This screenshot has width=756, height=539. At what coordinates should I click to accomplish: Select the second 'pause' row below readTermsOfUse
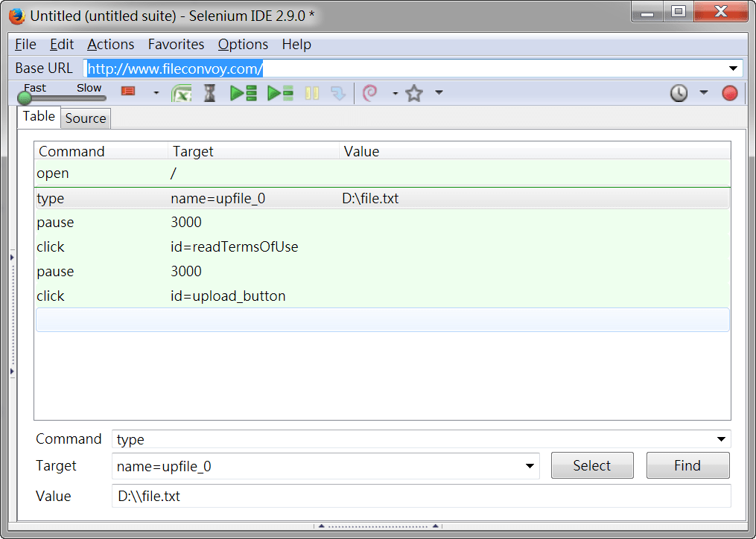coord(382,272)
